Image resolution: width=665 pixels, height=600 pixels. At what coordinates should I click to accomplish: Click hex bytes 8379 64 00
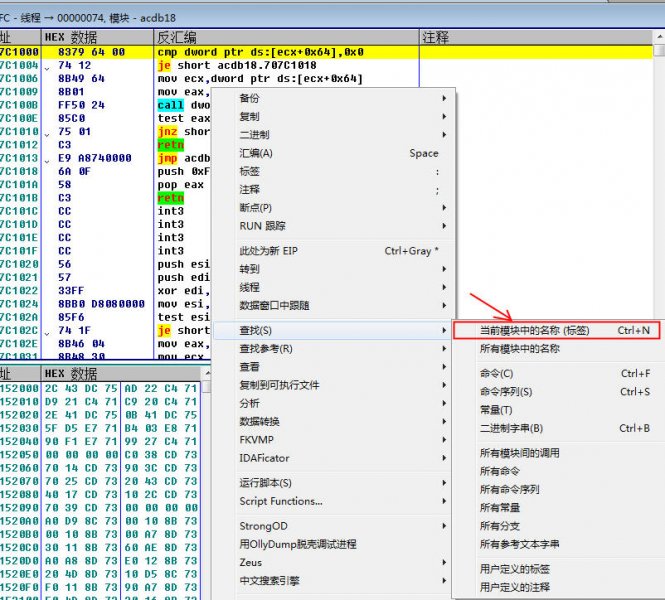[91, 52]
